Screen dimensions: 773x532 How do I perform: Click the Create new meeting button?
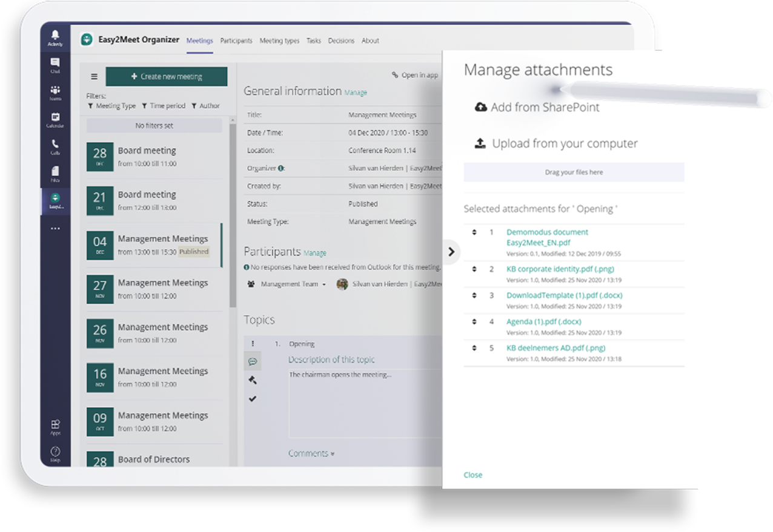(x=167, y=77)
